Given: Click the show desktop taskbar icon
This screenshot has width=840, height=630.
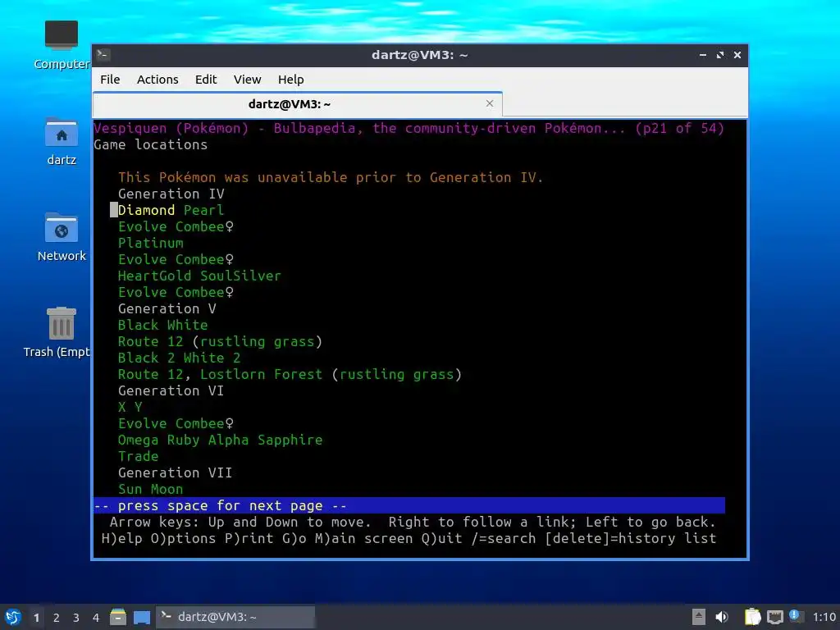Looking at the screenshot, I should [x=141, y=617].
